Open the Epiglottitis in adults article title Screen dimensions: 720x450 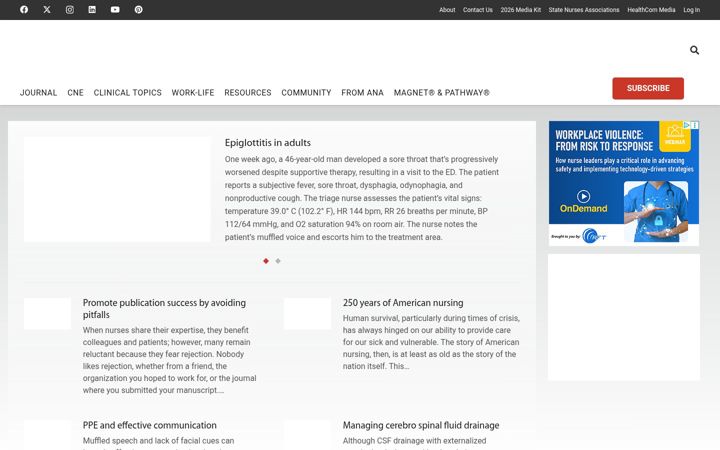pyautogui.click(x=268, y=143)
